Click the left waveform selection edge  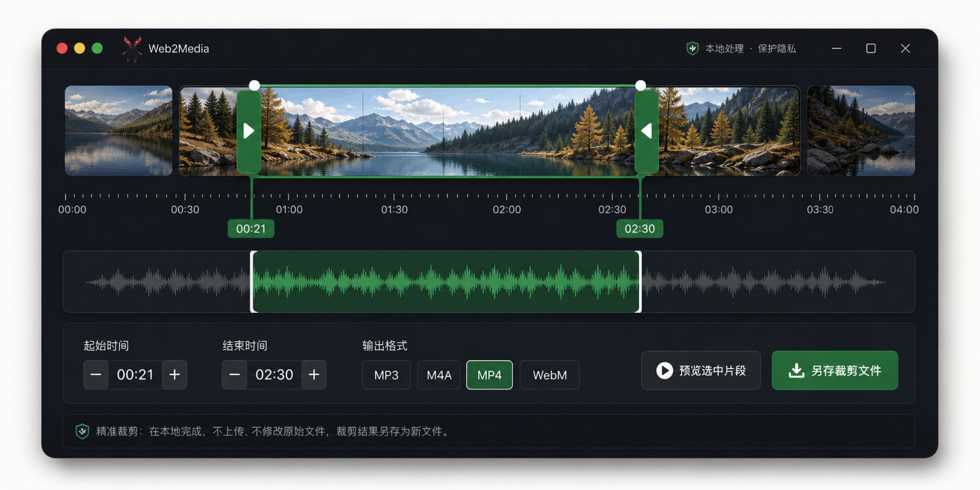253,282
